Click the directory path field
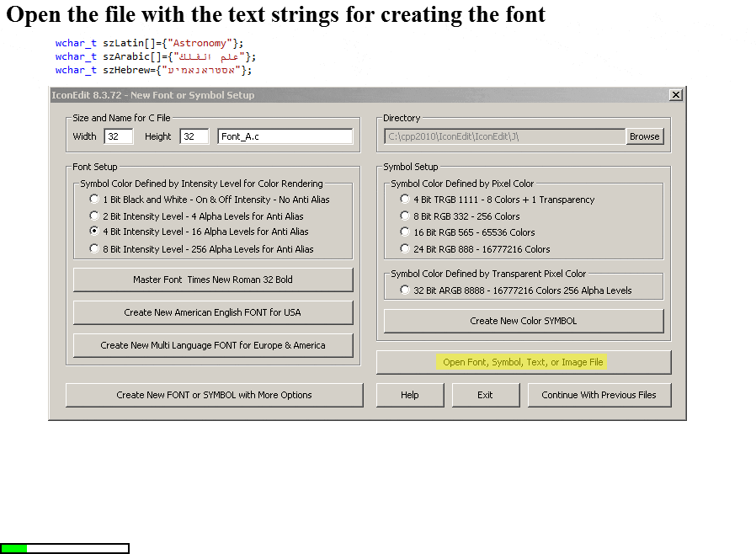The width and height of the screenshot is (756, 554). 504,136
